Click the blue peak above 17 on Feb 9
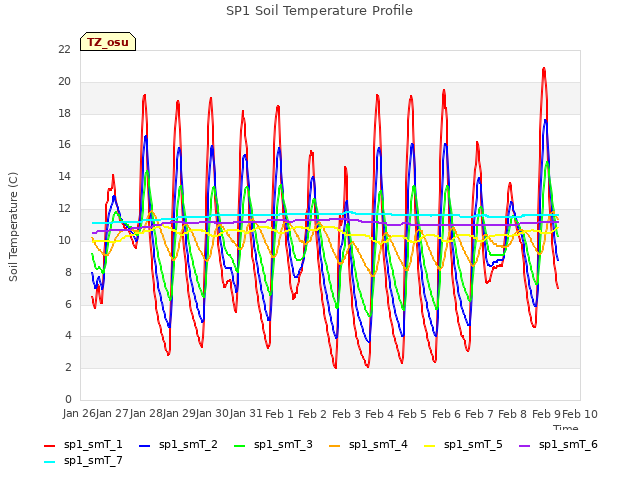This screenshot has width=640, height=480. (x=545, y=120)
